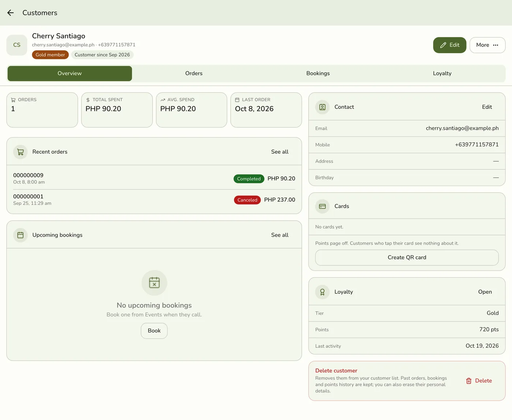Click the Loyalty ribbon badge icon
The image size is (512, 420).
click(x=322, y=292)
